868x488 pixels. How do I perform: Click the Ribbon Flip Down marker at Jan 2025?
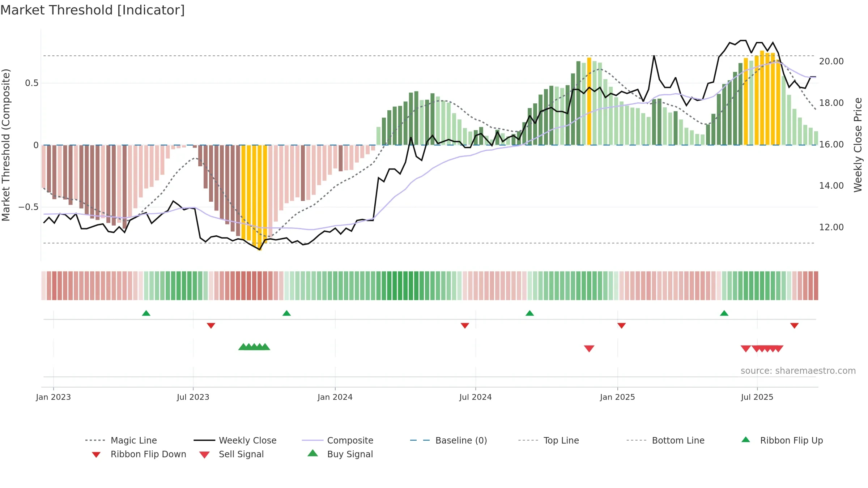click(621, 326)
